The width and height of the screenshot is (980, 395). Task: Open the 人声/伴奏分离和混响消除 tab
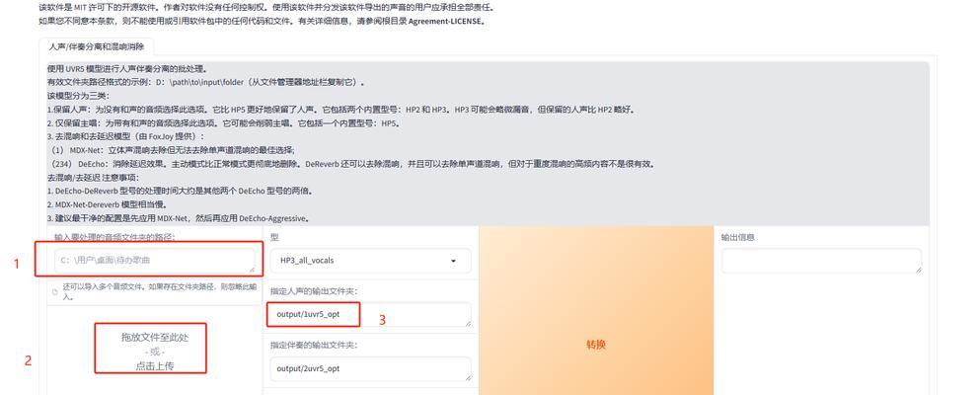(97, 46)
